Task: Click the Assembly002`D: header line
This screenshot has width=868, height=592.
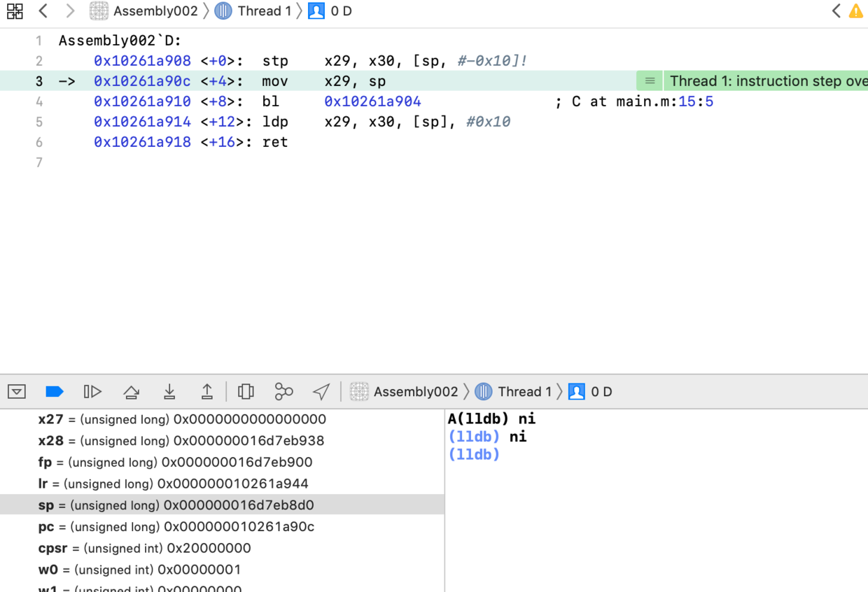Action: coord(120,41)
